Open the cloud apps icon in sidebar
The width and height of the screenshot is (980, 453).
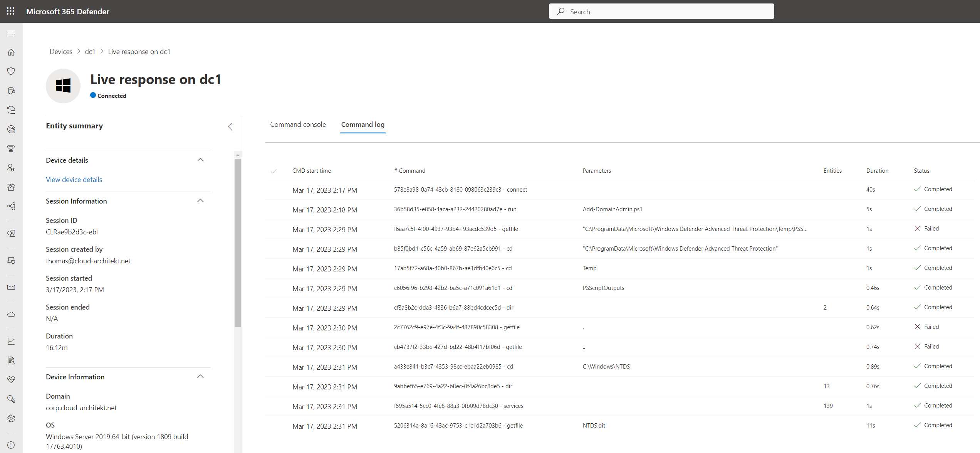point(11,314)
